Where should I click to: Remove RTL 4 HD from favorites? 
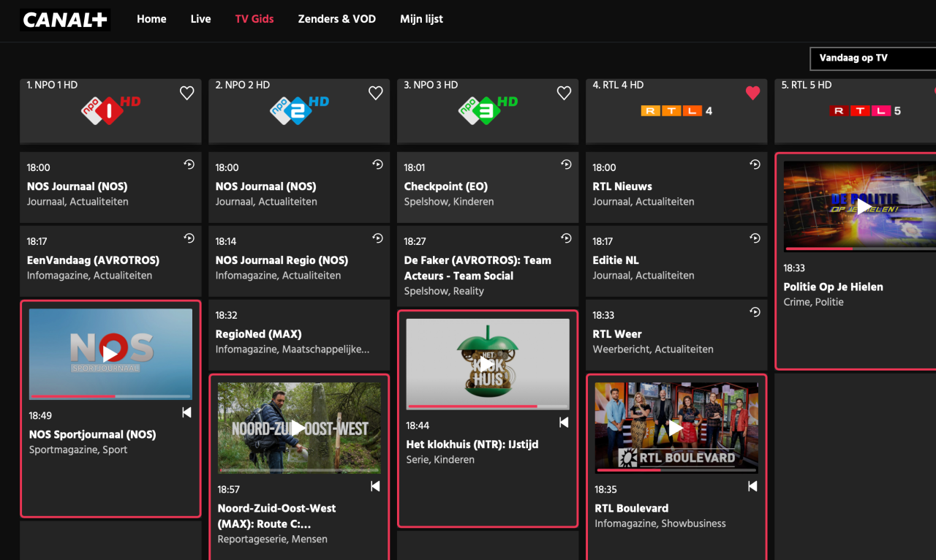[x=753, y=93]
